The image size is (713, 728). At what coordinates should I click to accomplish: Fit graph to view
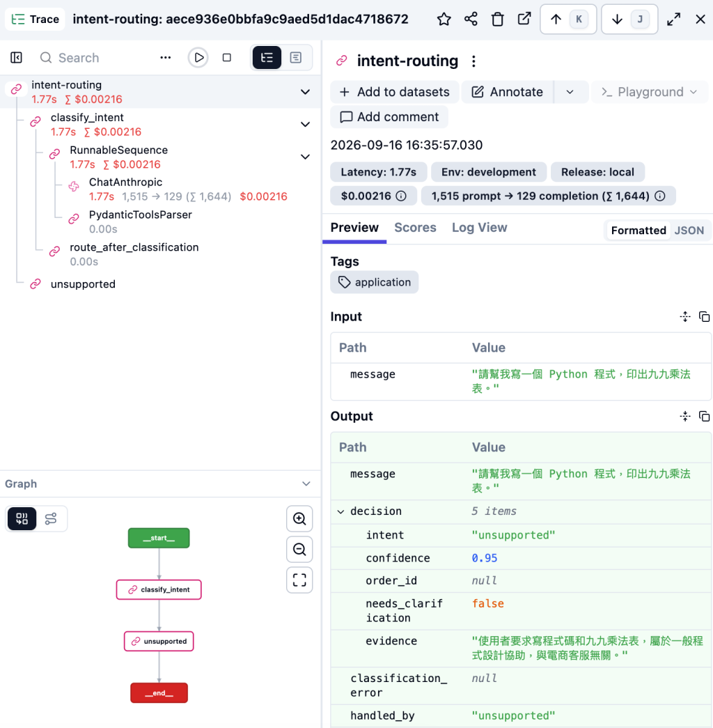pyautogui.click(x=299, y=580)
